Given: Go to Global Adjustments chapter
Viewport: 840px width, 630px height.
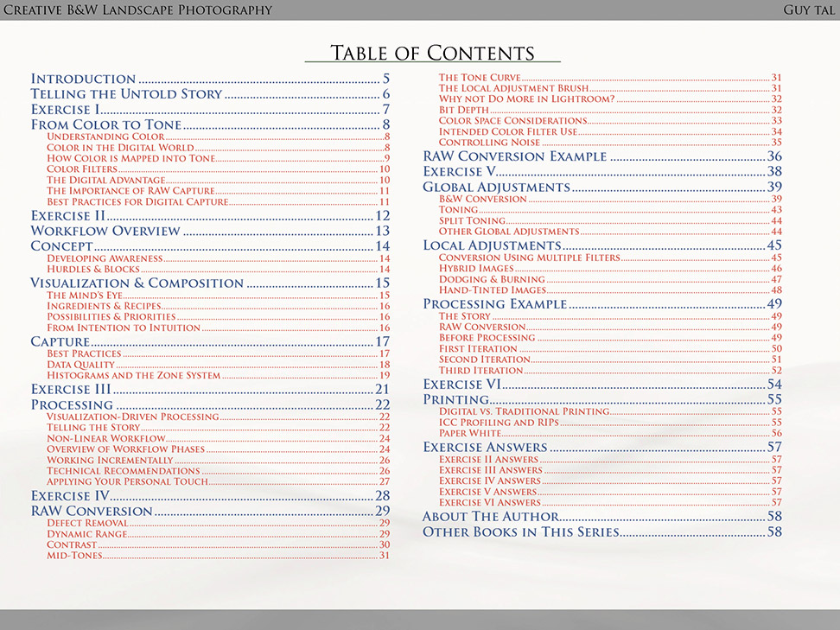Looking at the screenshot, I should tap(602, 187).
